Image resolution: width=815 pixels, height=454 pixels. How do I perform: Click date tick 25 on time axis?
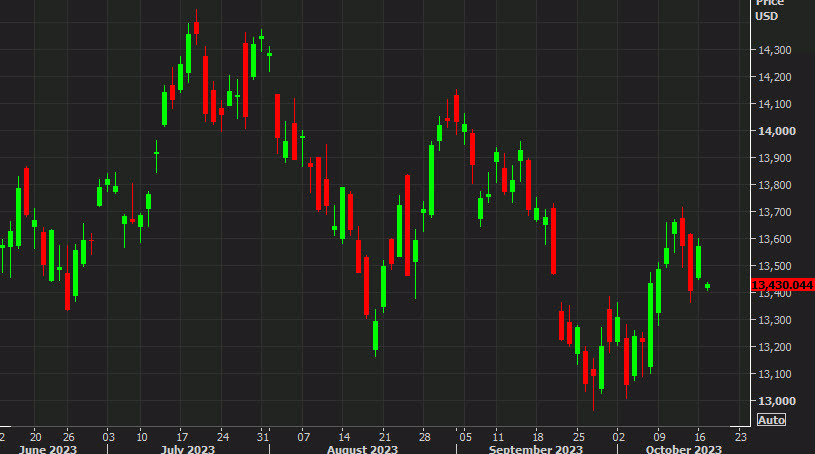coord(579,437)
